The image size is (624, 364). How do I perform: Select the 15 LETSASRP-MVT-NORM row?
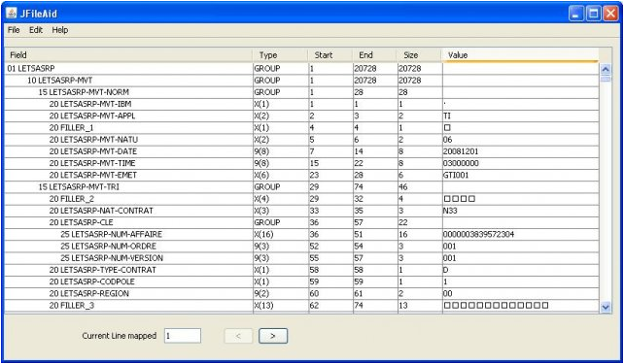tap(302, 92)
